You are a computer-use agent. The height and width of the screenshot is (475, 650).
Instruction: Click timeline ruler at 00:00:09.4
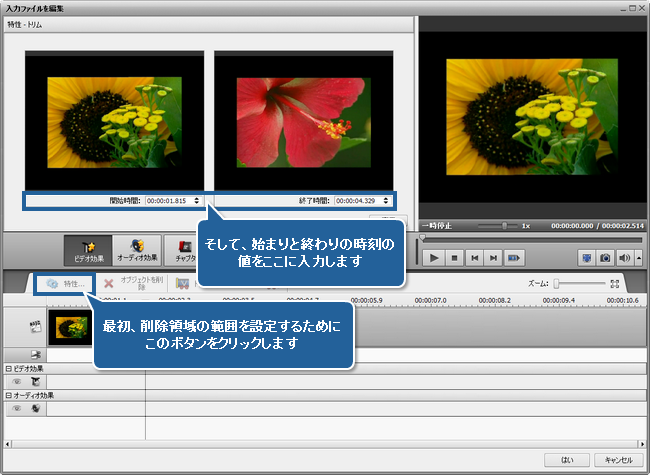[x=558, y=300]
